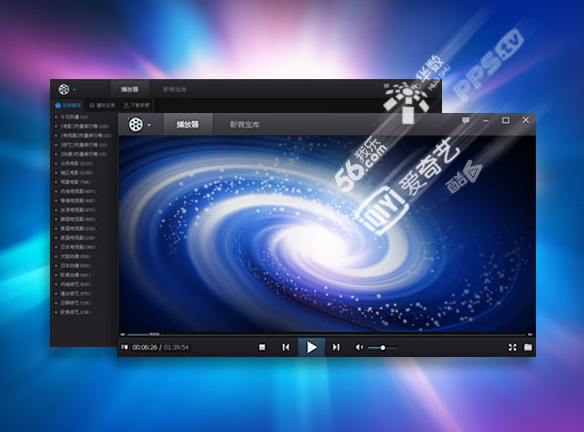The height and width of the screenshot is (432, 584).
Task: Click the small icon left of the timecode
Action: (x=125, y=347)
